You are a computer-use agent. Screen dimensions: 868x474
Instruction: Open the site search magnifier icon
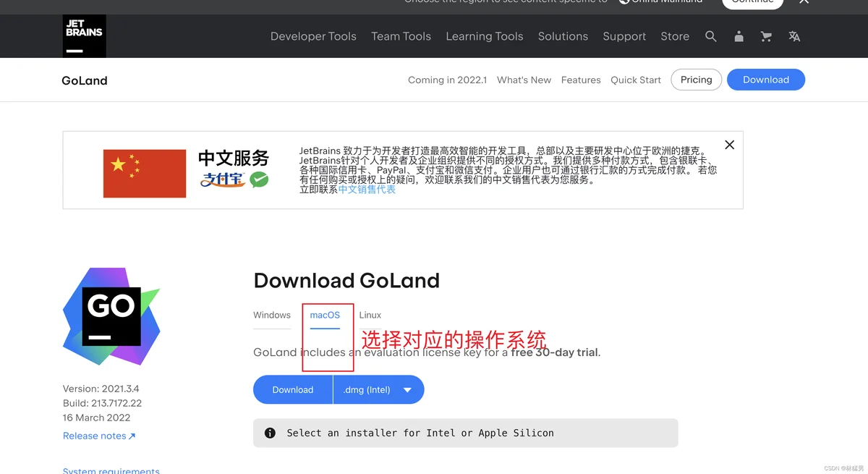(711, 36)
